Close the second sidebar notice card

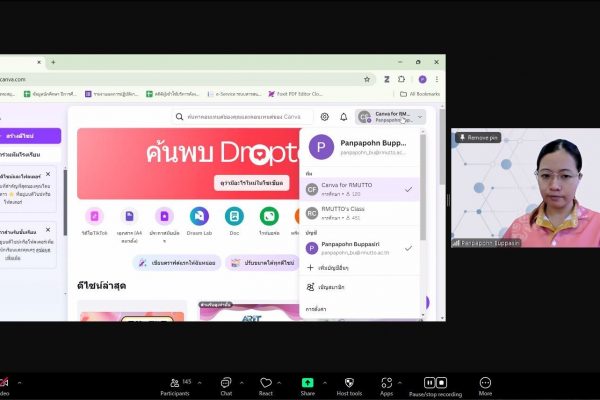pyautogui.click(x=48, y=230)
